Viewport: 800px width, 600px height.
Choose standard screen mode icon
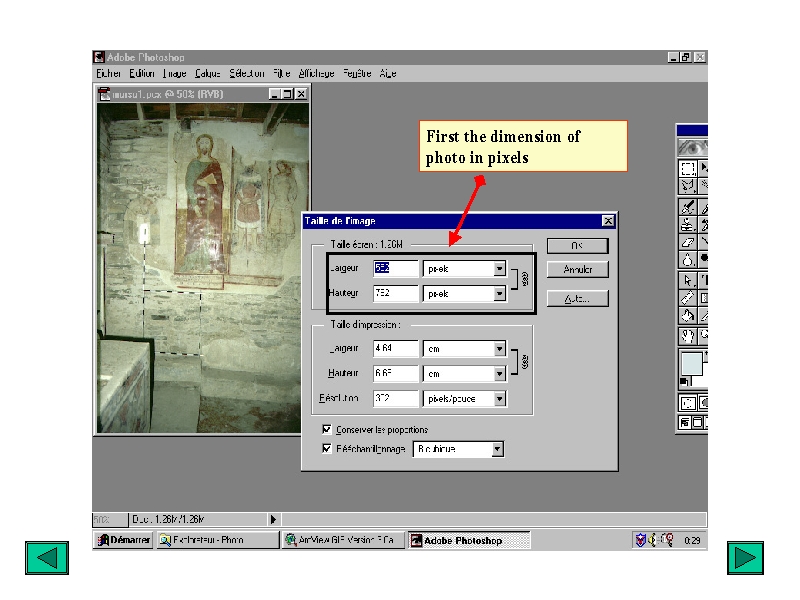pyautogui.click(x=684, y=422)
